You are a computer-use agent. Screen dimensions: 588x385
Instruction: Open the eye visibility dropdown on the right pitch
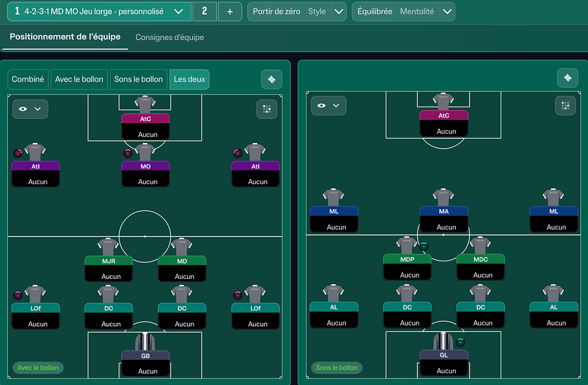pyautogui.click(x=329, y=105)
